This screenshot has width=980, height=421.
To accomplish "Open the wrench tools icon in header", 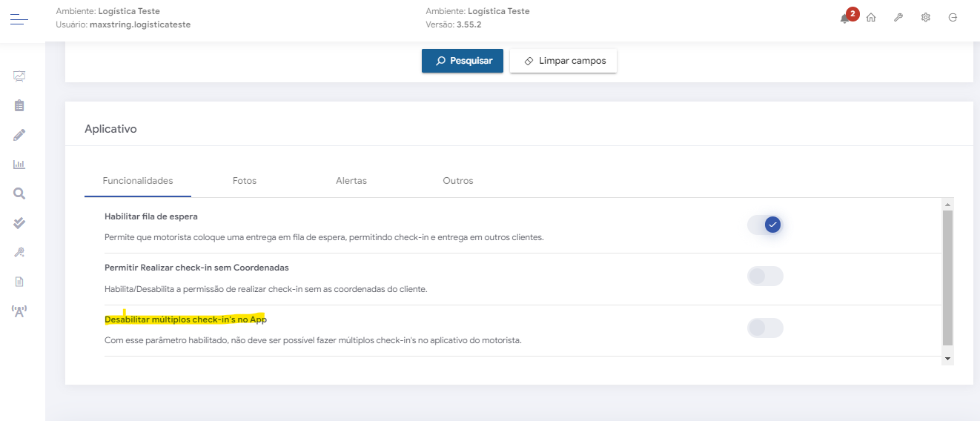I will (898, 18).
